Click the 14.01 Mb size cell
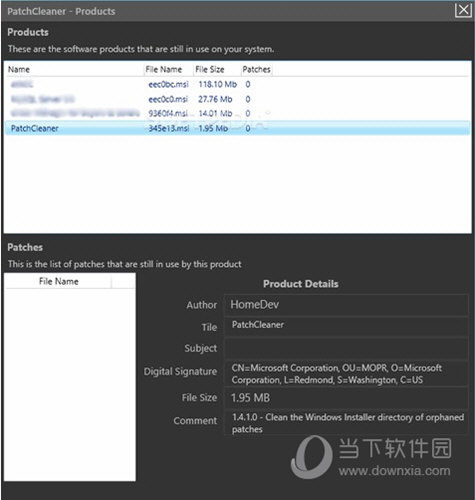Viewport: 475px width, 500px height. coord(215,114)
